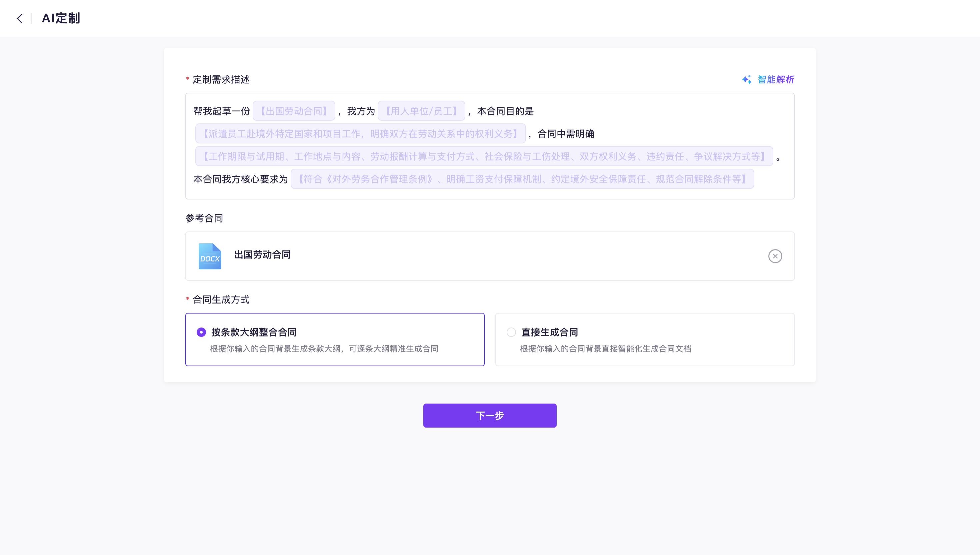Click the 合同生成方式 section label
This screenshot has height=555, width=980.
tap(221, 300)
